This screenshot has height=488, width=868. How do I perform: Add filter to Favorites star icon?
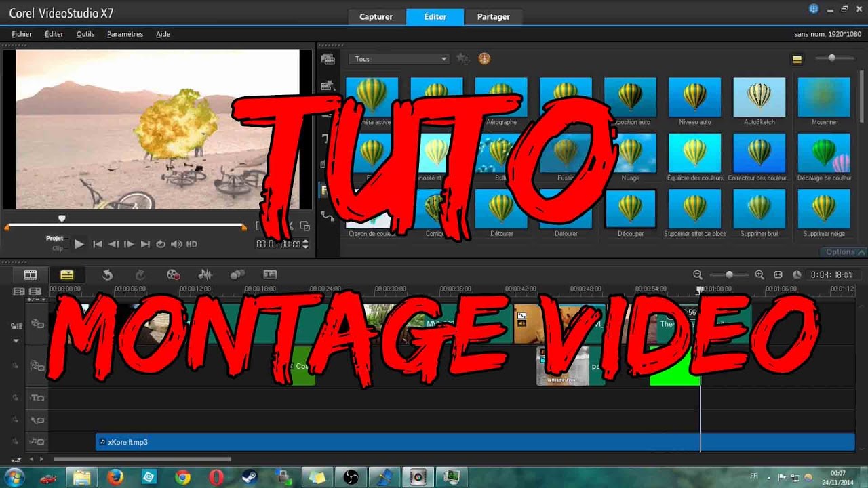pyautogui.click(x=462, y=59)
